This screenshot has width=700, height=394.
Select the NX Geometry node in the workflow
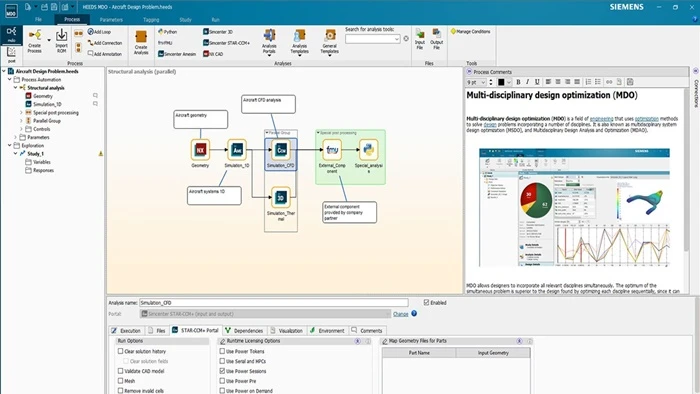200,150
